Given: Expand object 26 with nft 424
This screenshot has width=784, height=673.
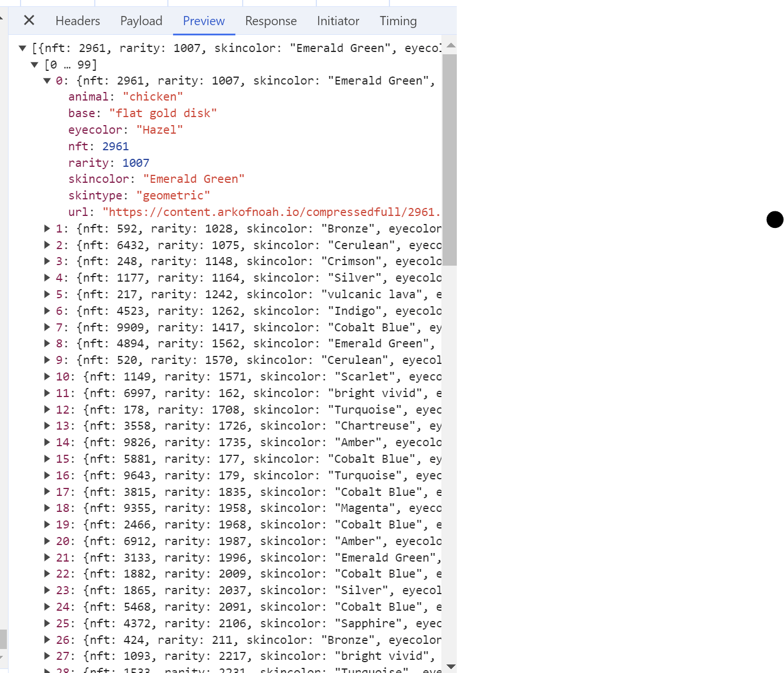Looking at the screenshot, I should pyautogui.click(x=47, y=640).
